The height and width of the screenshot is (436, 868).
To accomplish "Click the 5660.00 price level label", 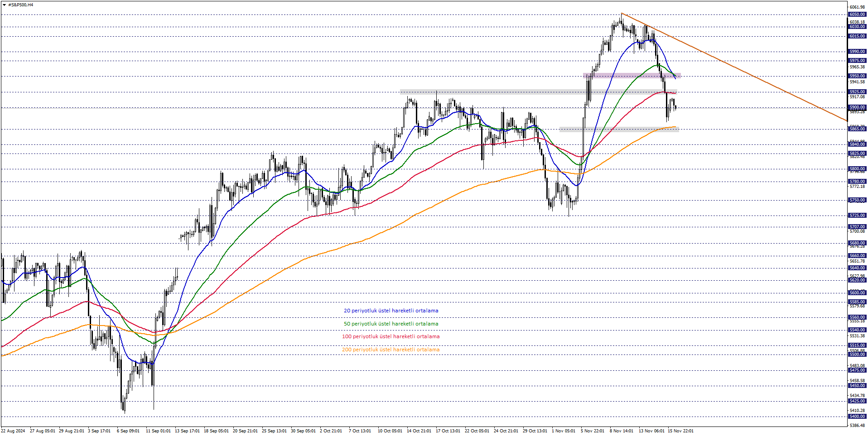I will [857, 256].
